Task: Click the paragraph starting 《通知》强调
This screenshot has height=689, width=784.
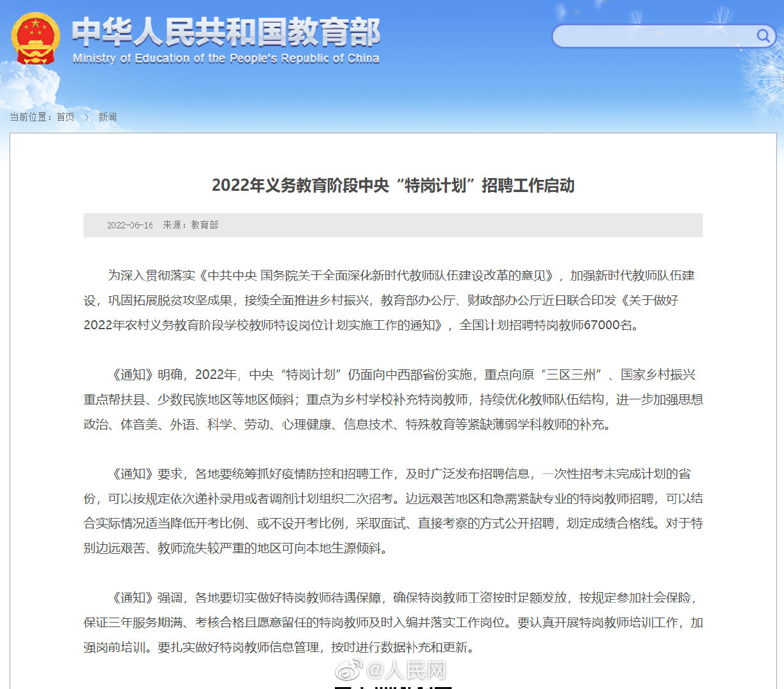Action: coord(393,622)
